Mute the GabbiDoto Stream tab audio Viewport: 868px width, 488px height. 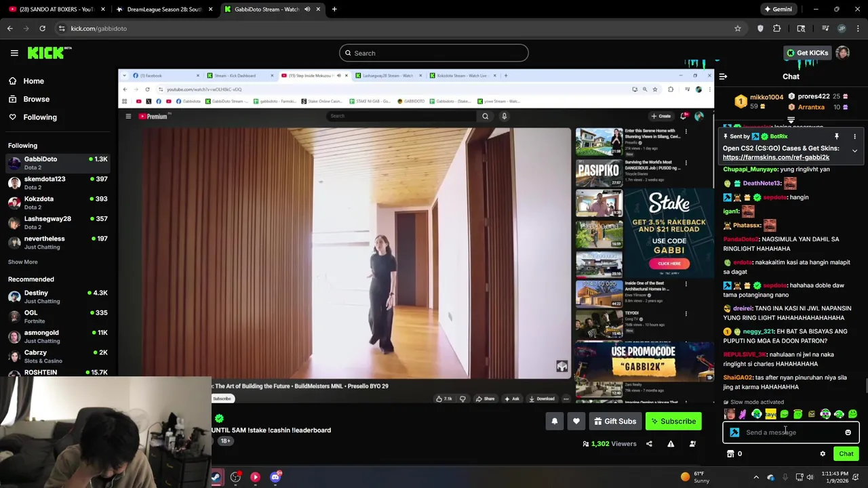tap(307, 9)
